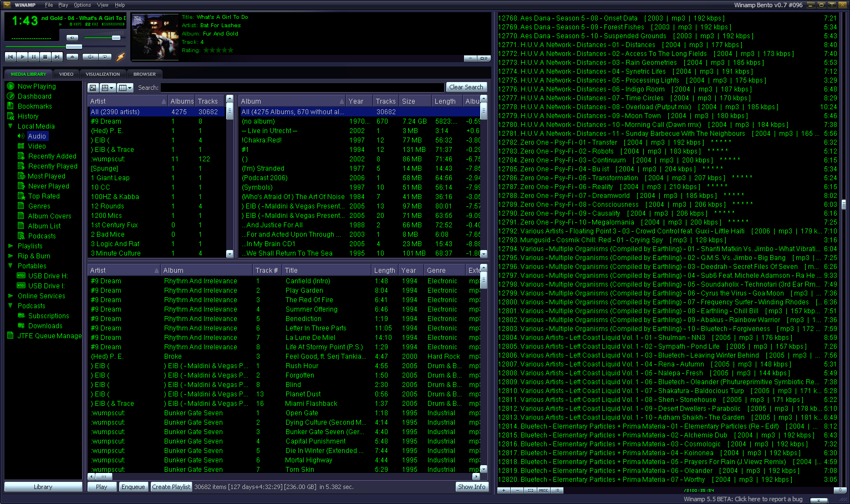Stop playback with the Stop button

[45, 57]
